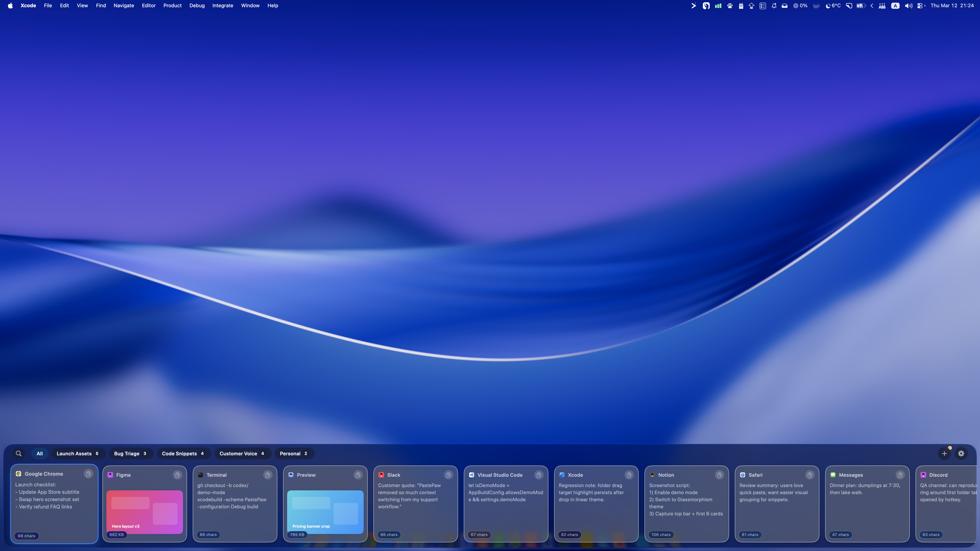Screen dimensions: 980x551
Task: Click the Pricing banner crop Preview thumbnail
Action: pyautogui.click(x=325, y=512)
